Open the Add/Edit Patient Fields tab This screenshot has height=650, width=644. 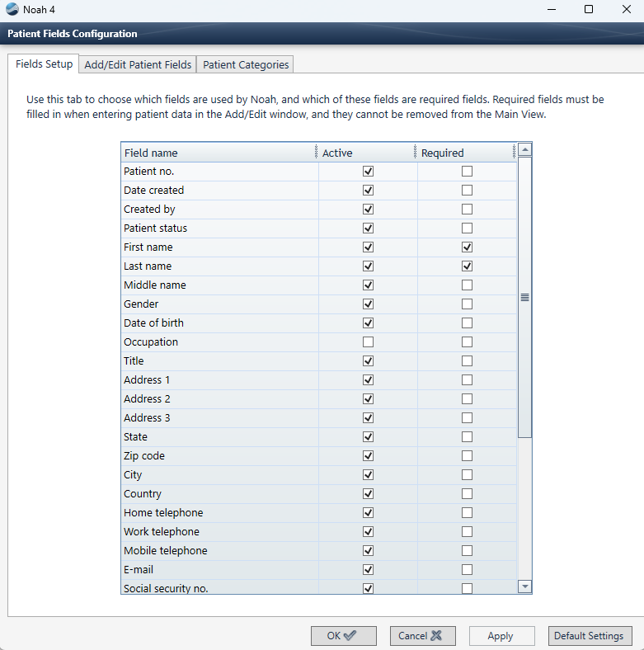click(138, 64)
